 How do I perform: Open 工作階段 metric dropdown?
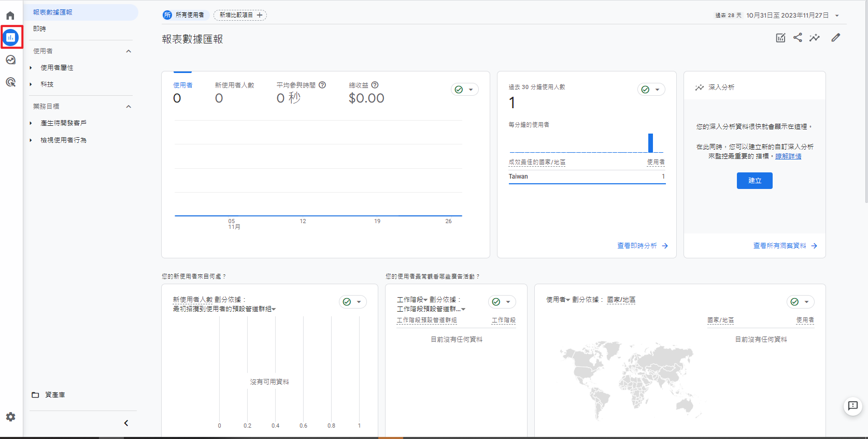coord(412,300)
